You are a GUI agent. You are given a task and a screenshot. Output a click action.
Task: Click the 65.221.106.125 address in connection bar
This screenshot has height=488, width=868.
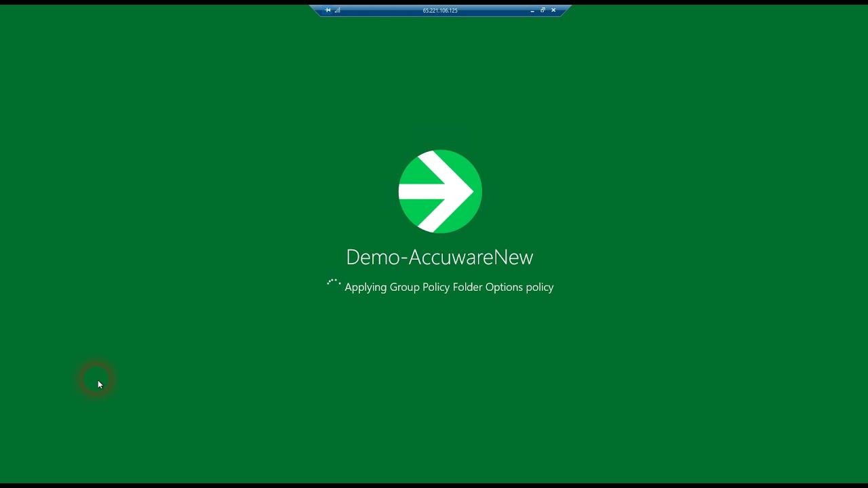coord(440,11)
